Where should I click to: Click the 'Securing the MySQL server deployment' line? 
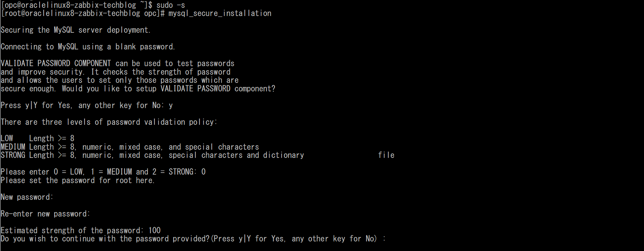[x=75, y=30]
